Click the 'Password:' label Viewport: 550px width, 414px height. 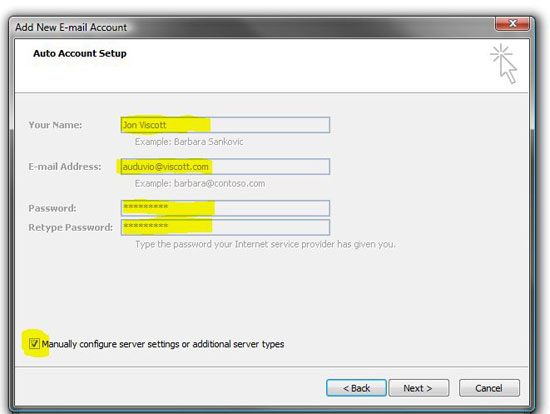coord(52,208)
